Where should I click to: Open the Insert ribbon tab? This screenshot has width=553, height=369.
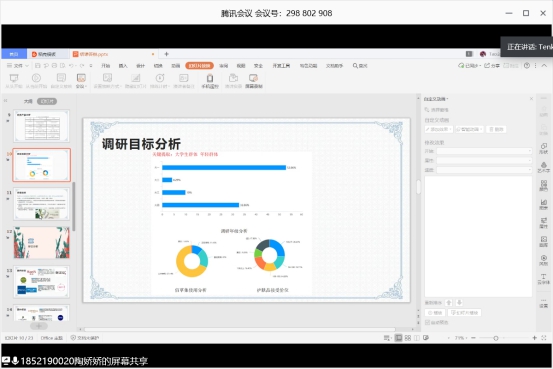[x=123, y=66]
